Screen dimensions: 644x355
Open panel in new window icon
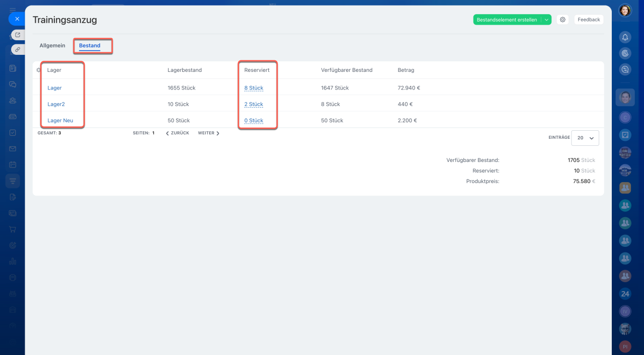pos(18,35)
